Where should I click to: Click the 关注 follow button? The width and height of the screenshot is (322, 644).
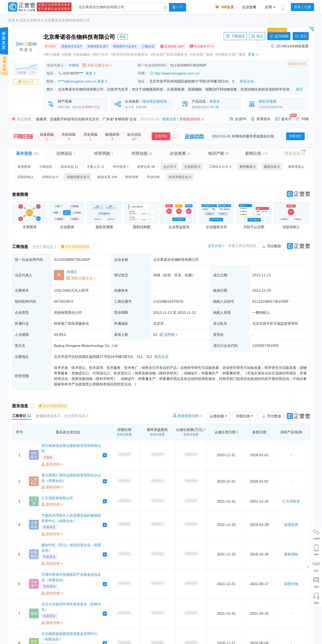(301, 36)
